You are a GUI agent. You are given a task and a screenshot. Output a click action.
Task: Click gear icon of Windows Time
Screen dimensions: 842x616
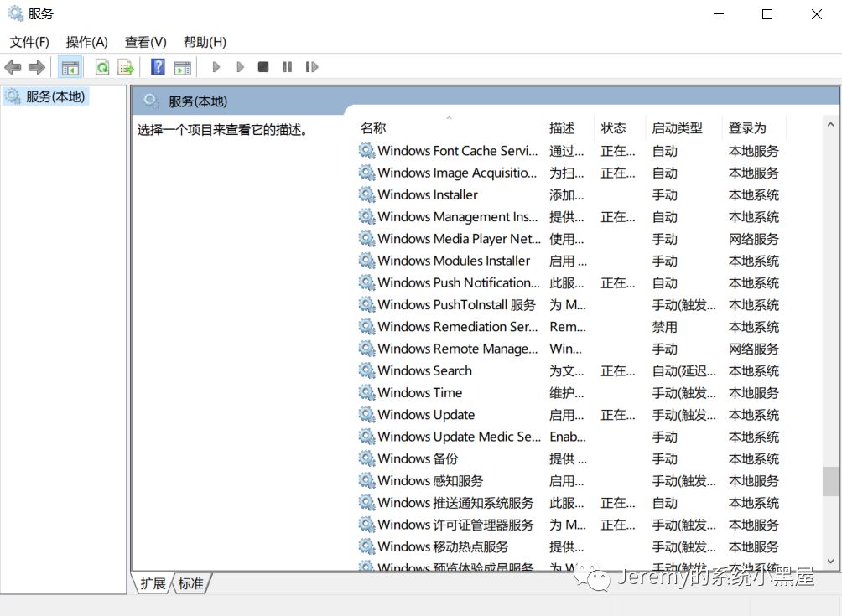[x=366, y=392]
